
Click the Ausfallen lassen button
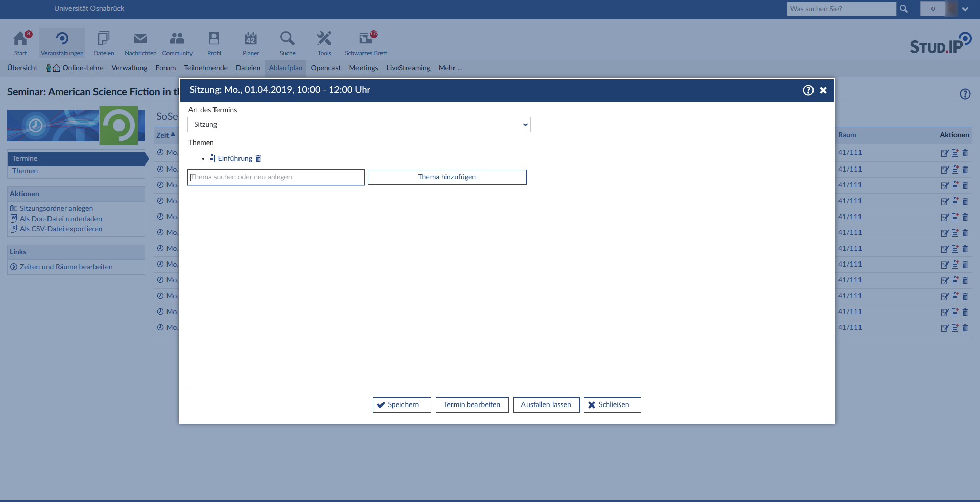point(546,405)
